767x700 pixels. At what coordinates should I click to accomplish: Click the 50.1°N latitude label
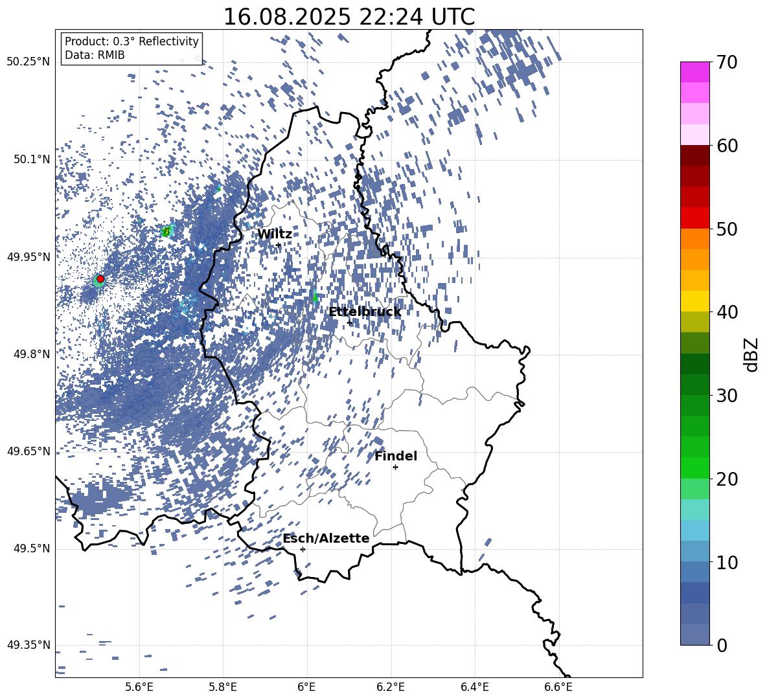(32, 159)
